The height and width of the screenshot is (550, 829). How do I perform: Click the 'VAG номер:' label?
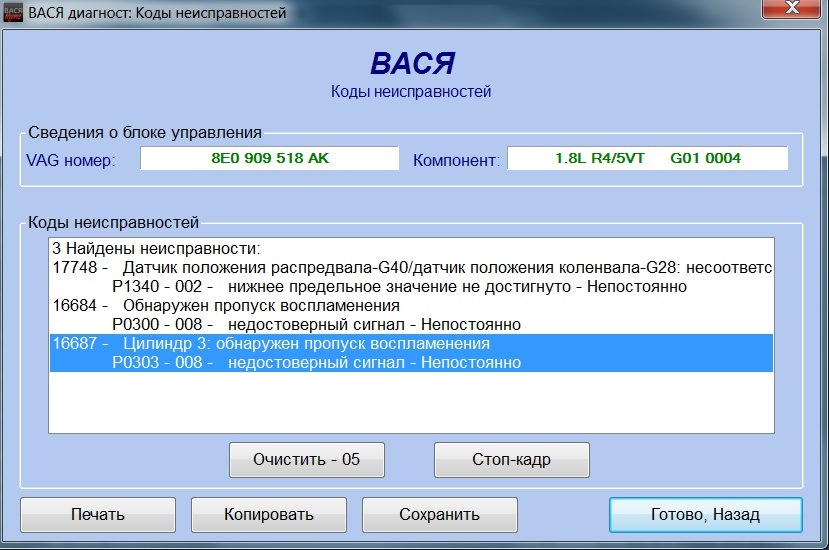[x=71, y=160]
